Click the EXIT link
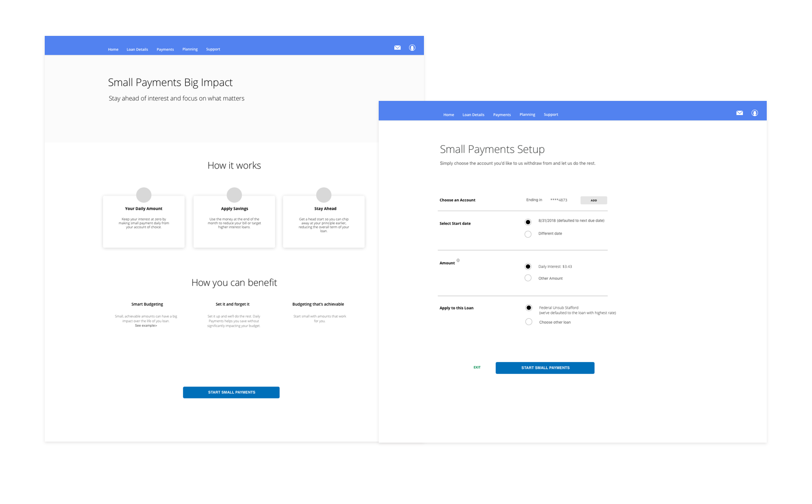Image resolution: width=812 pixels, height=504 pixels. click(476, 367)
